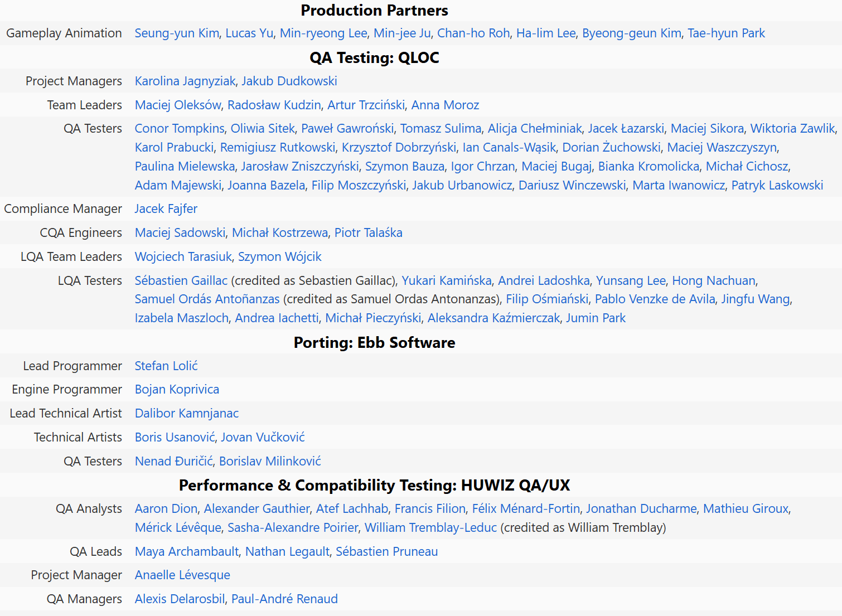Viewport: 842px width, 616px height.
Task: Open Samuel Ordás Antoñanzas's page
Action: [207, 299]
